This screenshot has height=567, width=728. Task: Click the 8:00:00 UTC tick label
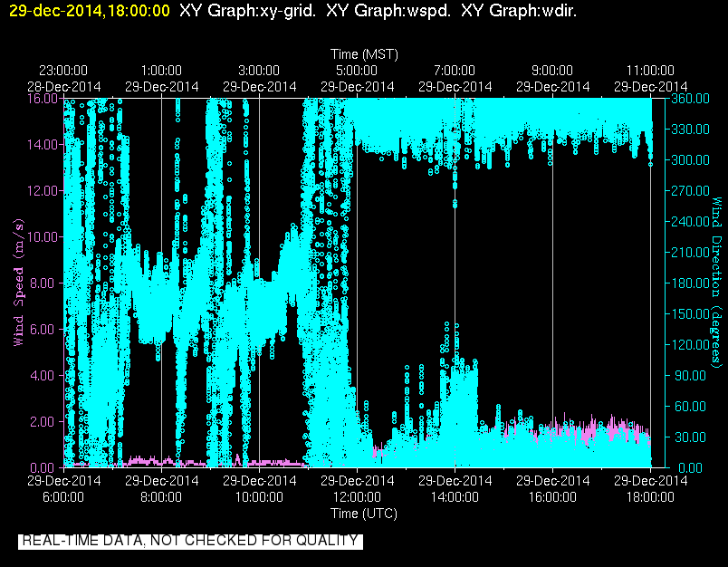tap(161, 497)
